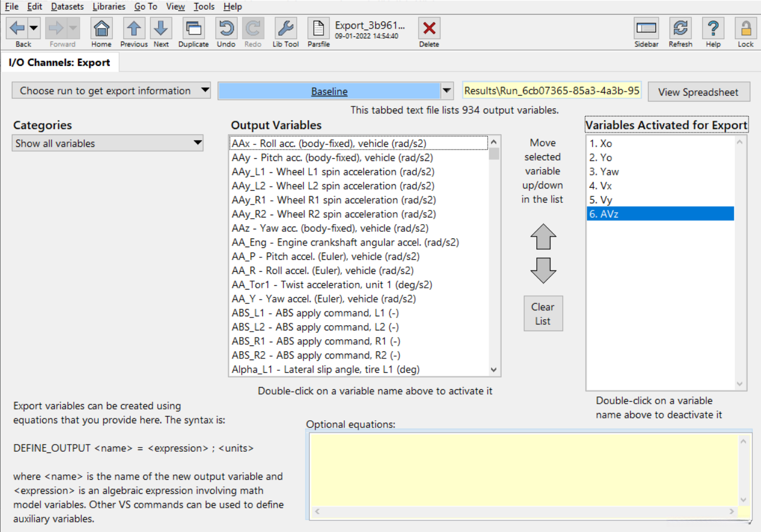Open the Parsfile document icon

319,29
